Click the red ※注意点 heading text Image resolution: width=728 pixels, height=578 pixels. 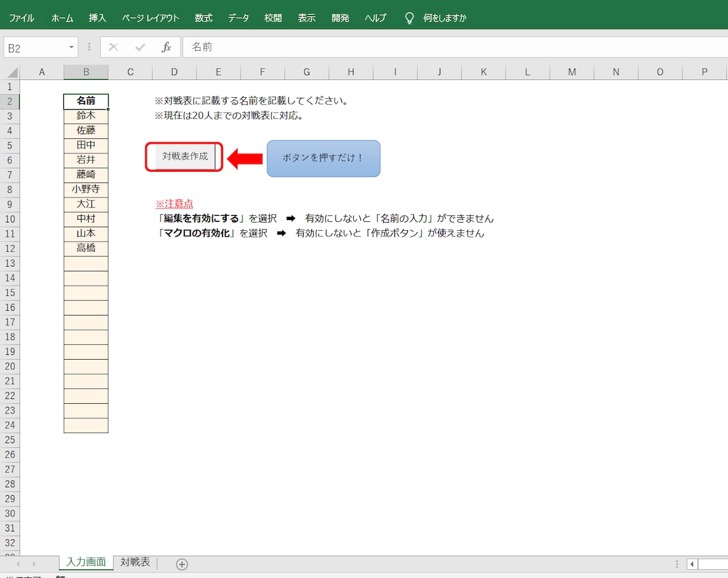click(174, 204)
